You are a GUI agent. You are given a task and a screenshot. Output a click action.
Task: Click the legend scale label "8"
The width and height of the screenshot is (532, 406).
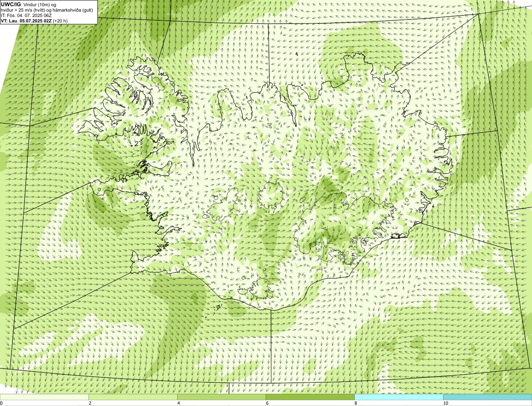355,403
